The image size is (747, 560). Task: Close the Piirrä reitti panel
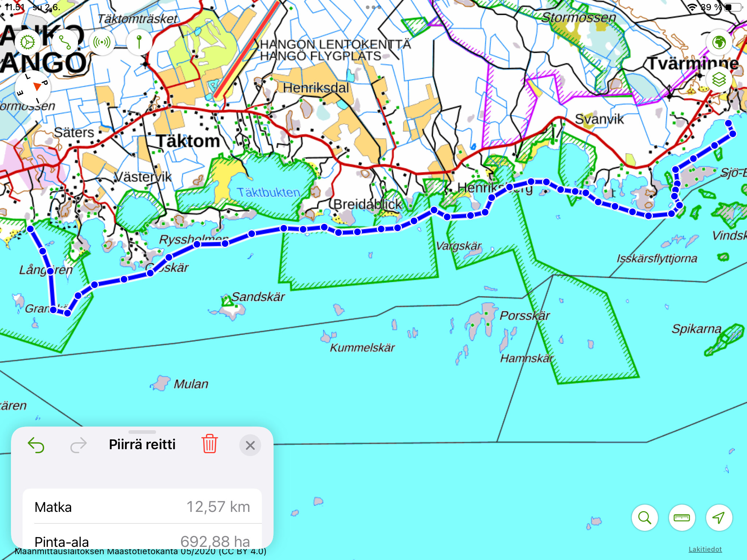(x=250, y=445)
